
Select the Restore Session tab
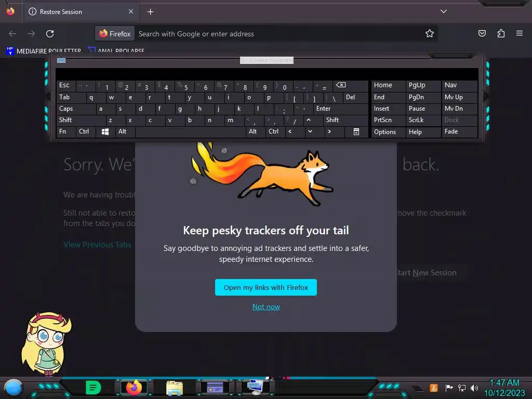(x=82, y=12)
